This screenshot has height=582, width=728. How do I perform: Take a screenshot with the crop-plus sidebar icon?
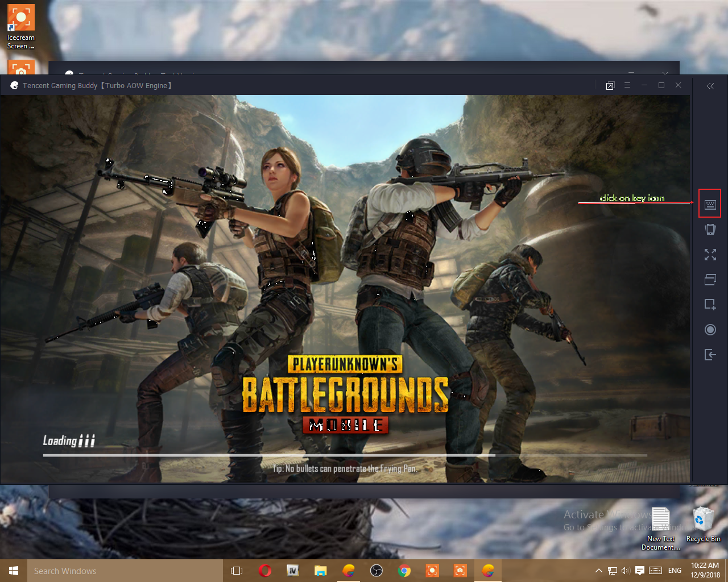[x=710, y=305]
